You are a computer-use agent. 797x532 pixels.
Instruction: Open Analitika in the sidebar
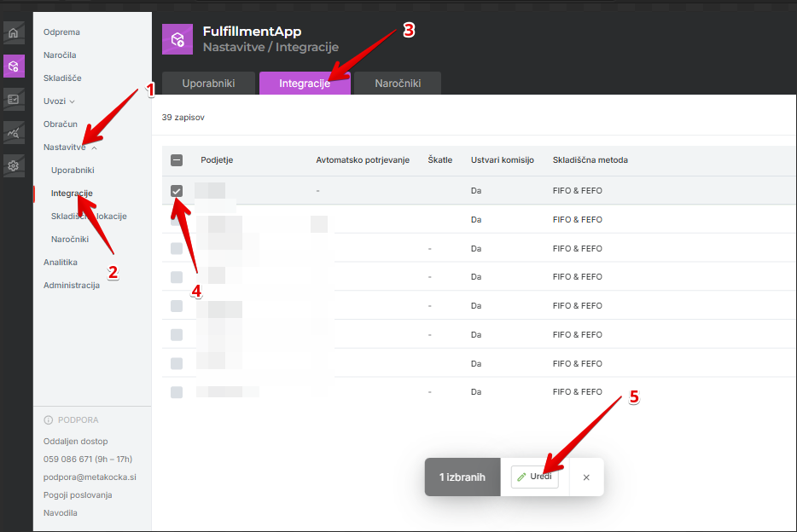[60, 263]
